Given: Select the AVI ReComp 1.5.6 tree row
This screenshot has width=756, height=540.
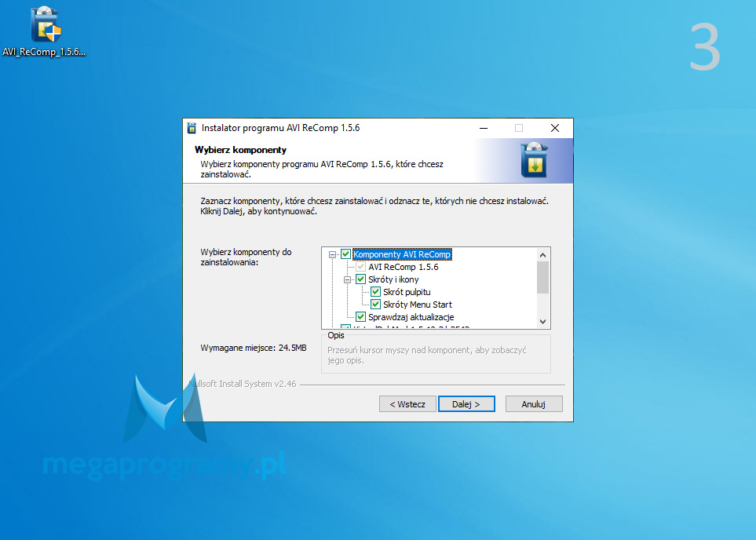Looking at the screenshot, I should point(404,267).
